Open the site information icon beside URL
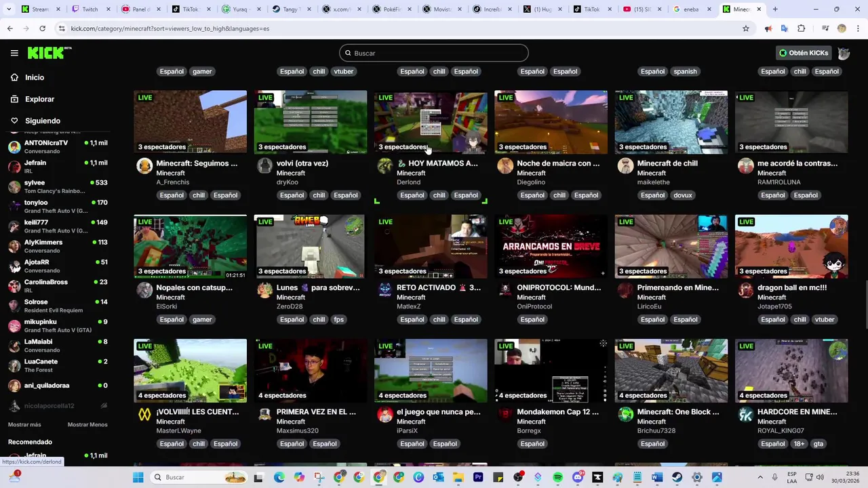This screenshot has height=488, width=868. 62,28
